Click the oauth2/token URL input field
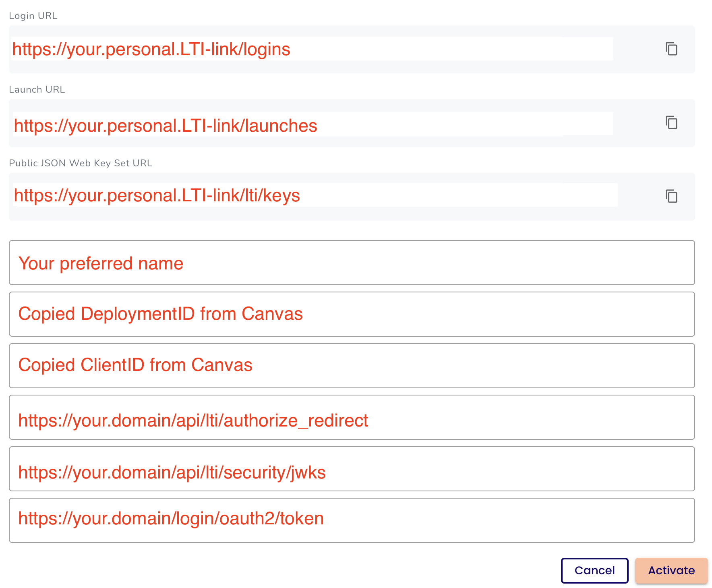This screenshot has width=712, height=588. pyautogui.click(x=352, y=520)
